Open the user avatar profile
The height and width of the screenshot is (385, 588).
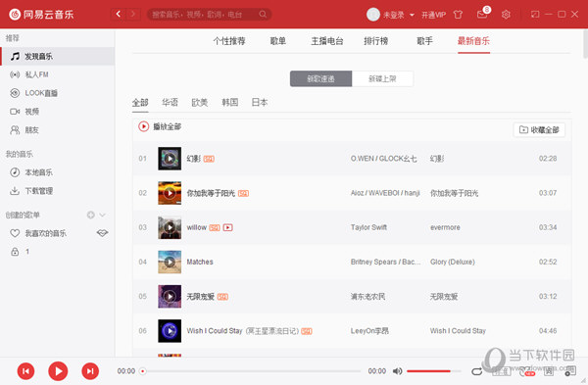point(372,15)
